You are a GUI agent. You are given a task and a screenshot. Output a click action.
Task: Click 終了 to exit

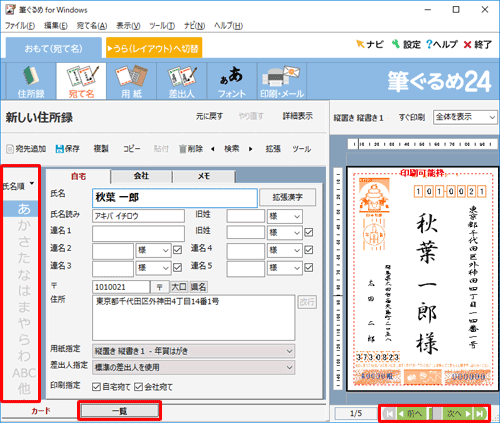(x=478, y=44)
